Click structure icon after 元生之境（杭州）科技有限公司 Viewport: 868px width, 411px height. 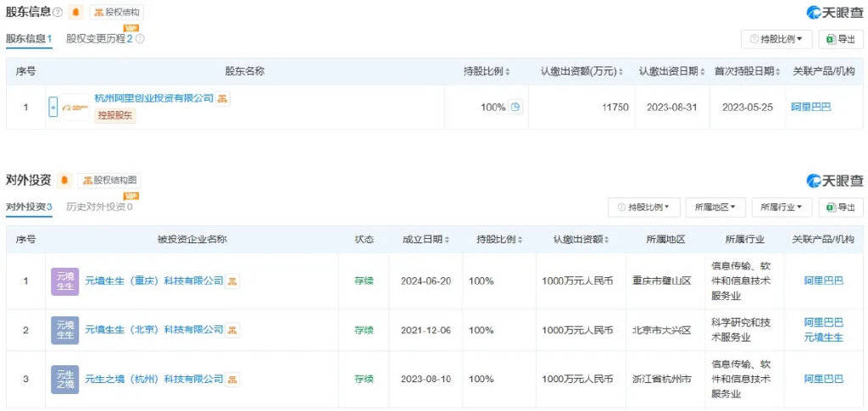[x=232, y=379]
